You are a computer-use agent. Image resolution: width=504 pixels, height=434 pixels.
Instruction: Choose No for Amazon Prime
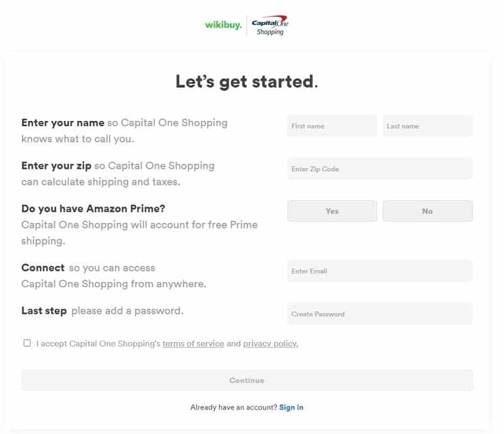tap(428, 211)
